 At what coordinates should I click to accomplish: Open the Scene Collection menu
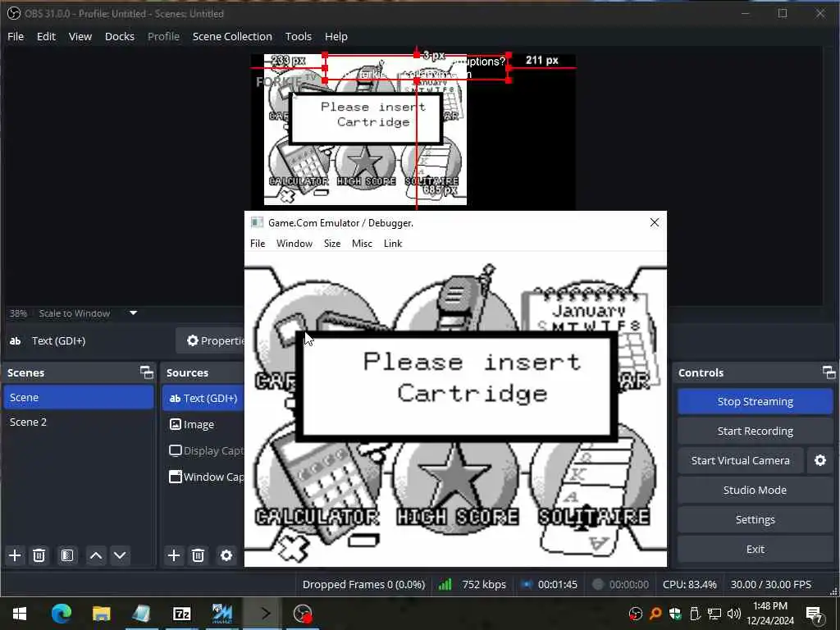(232, 36)
